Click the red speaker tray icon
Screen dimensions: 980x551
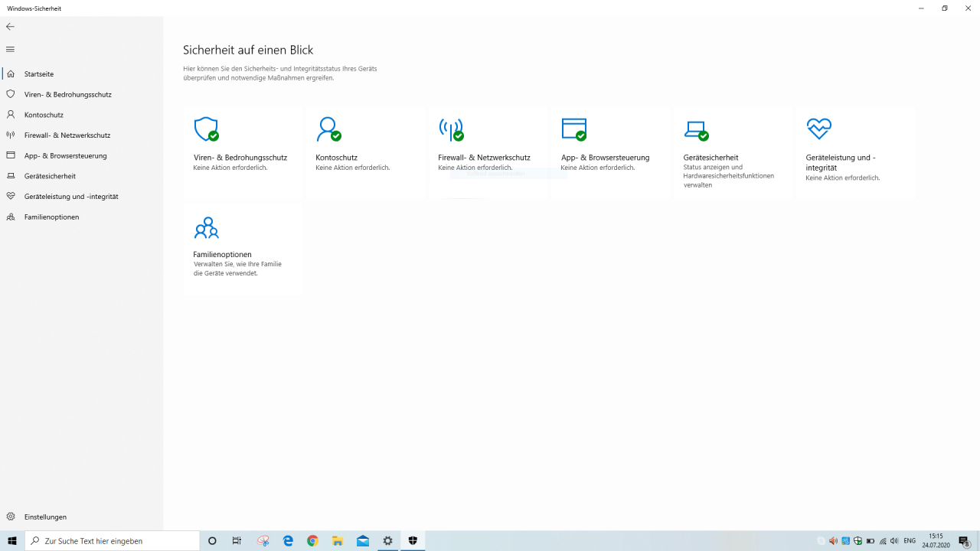pyautogui.click(x=834, y=541)
